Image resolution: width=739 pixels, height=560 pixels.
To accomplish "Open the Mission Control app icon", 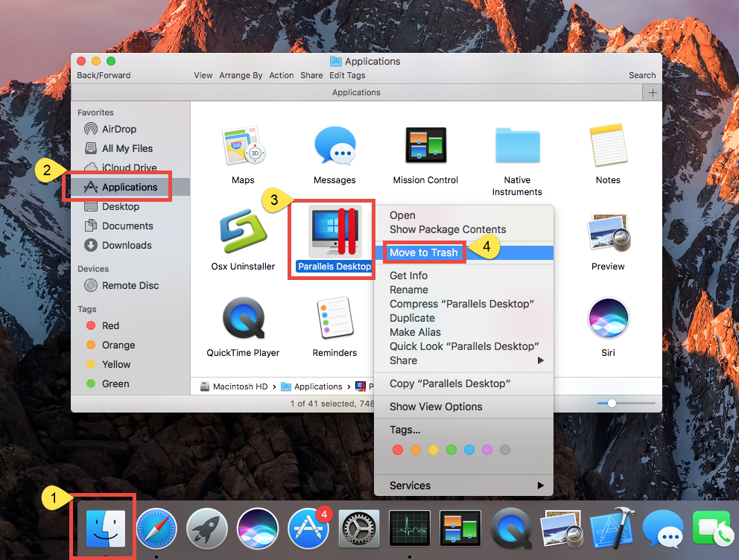I will point(425,146).
